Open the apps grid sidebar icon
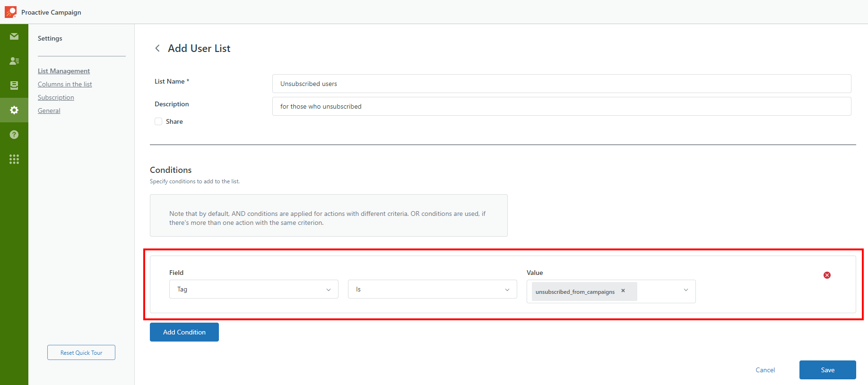 pyautogui.click(x=14, y=159)
